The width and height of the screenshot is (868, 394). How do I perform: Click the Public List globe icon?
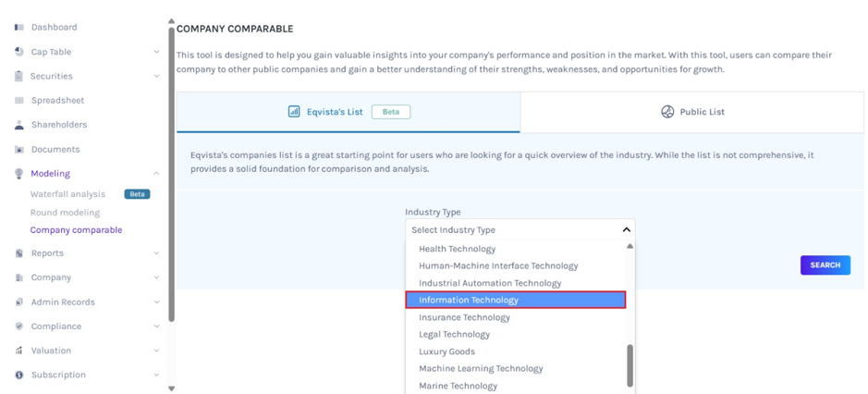(x=667, y=111)
